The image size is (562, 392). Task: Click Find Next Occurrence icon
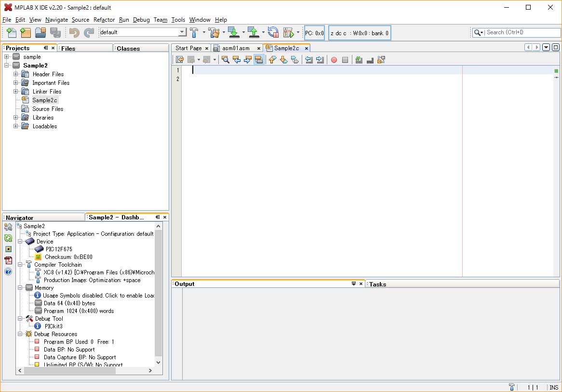pyautogui.click(x=248, y=60)
